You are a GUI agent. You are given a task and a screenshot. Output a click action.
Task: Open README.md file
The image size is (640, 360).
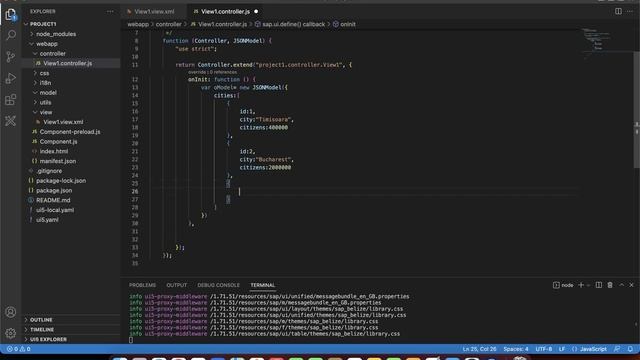click(x=53, y=200)
